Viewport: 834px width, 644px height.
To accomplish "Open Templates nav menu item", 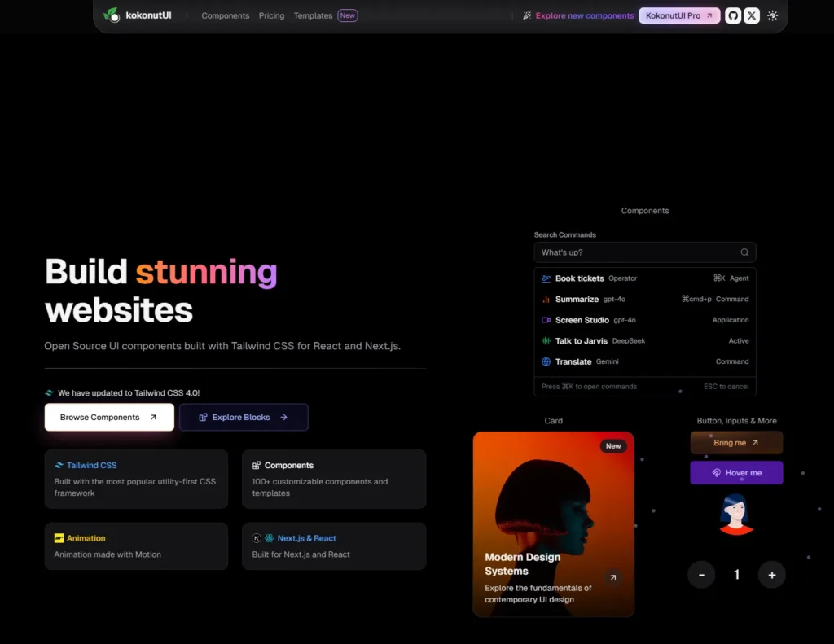I will (313, 16).
